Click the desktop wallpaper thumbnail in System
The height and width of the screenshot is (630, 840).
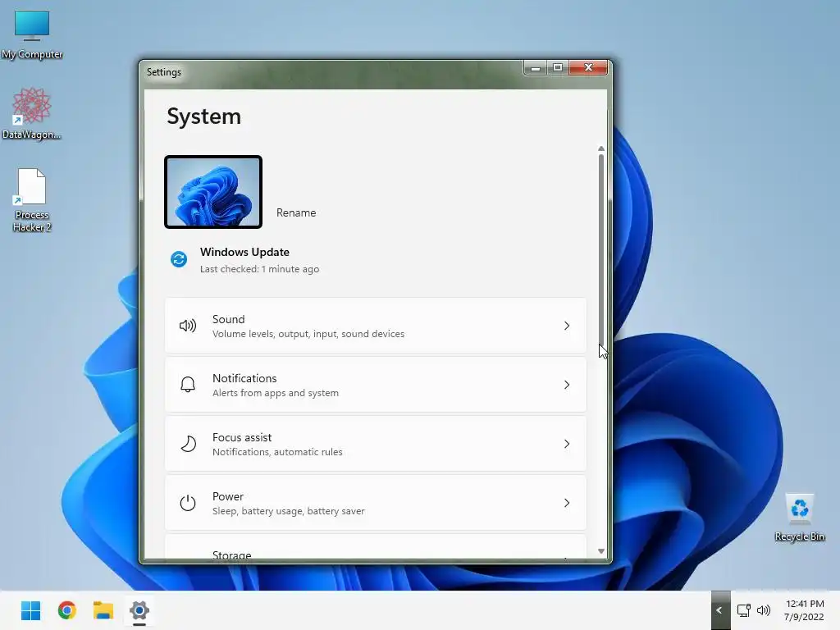pos(213,192)
